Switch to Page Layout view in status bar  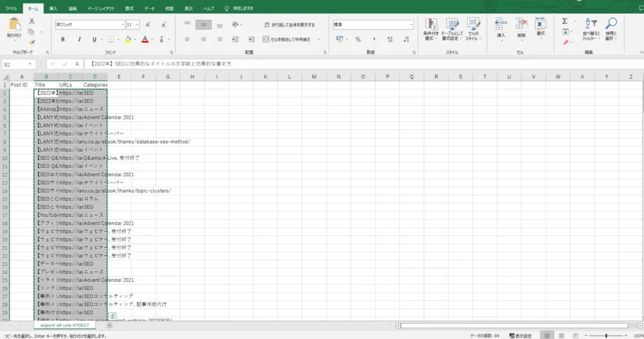tap(562, 336)
